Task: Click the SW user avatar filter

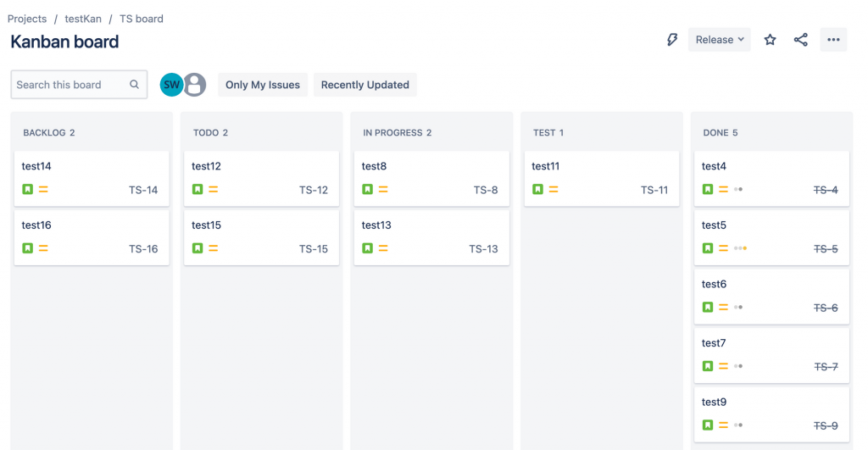Action: [x=171, y=85]
